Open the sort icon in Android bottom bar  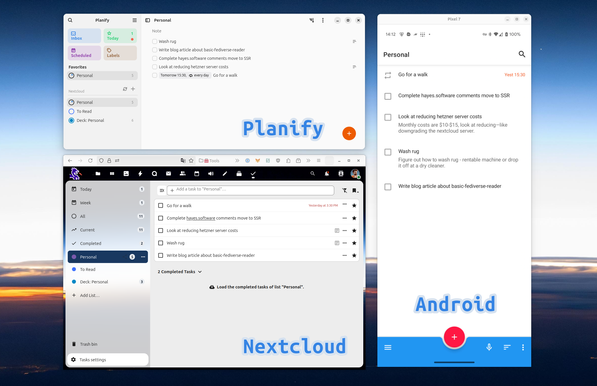tap(507, 348)
